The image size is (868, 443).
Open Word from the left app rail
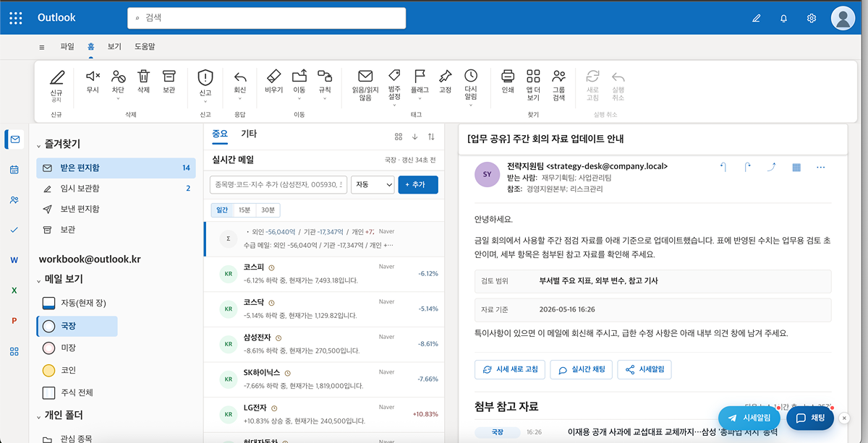[x=14, y=260]
